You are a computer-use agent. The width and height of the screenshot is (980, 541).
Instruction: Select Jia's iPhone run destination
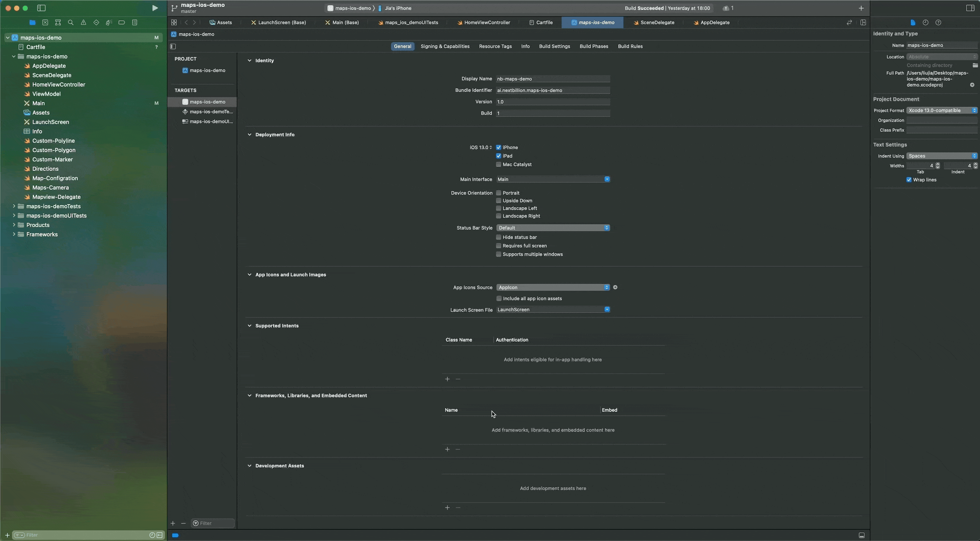pyautogui.click(x=395, y=8)
